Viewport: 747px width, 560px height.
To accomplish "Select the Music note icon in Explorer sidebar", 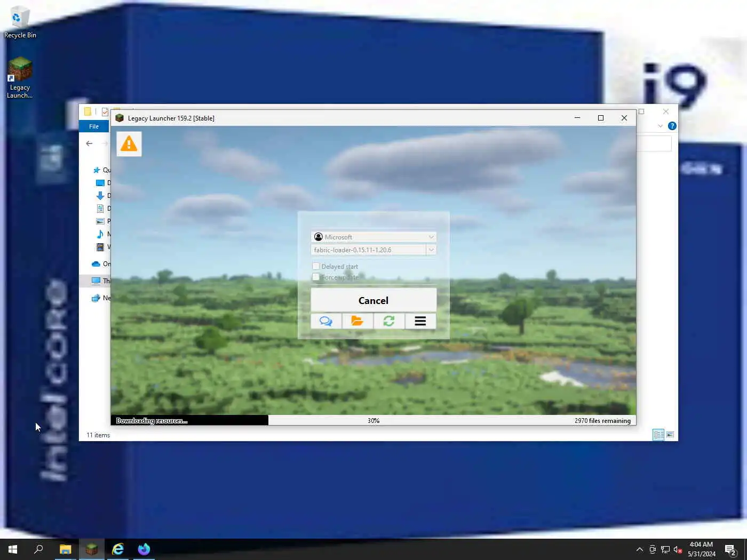I will [100, 234].
